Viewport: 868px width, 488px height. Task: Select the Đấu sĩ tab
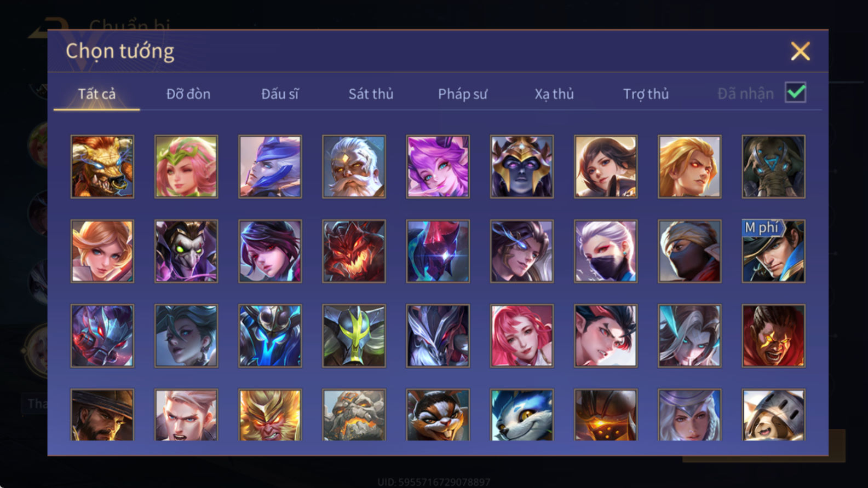pyautogui.click(x=280, y=94)
